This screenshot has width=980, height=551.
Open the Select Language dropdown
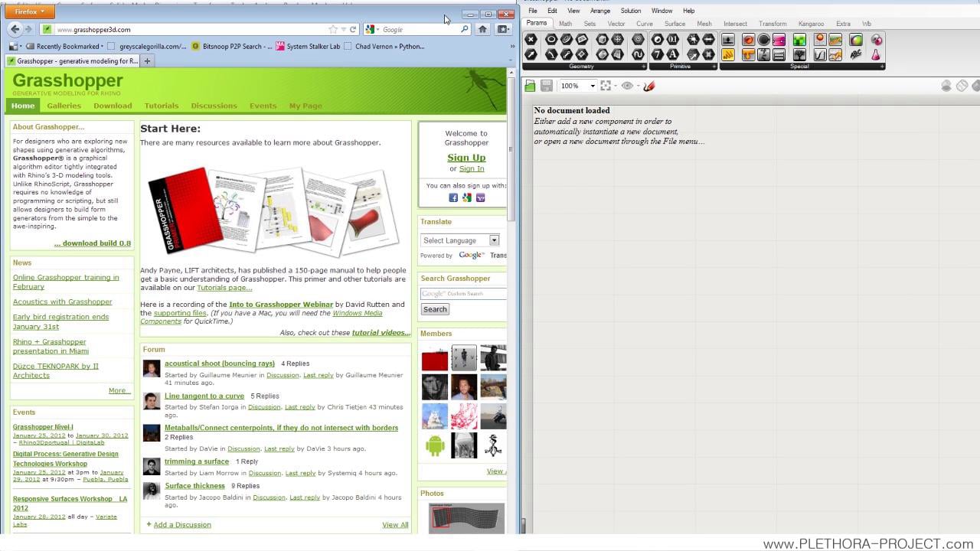pos(459,240)
